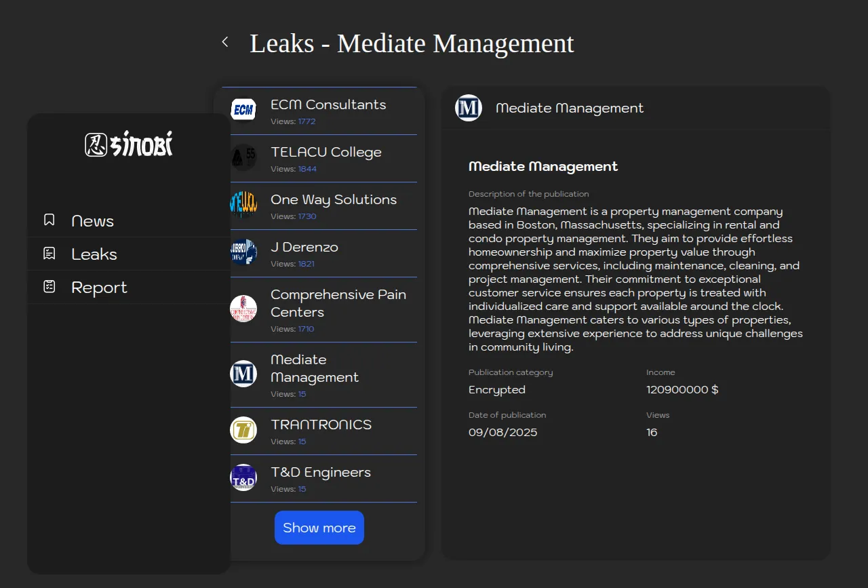Click the Sinobi logo in the sidebar

pos(129,144)
